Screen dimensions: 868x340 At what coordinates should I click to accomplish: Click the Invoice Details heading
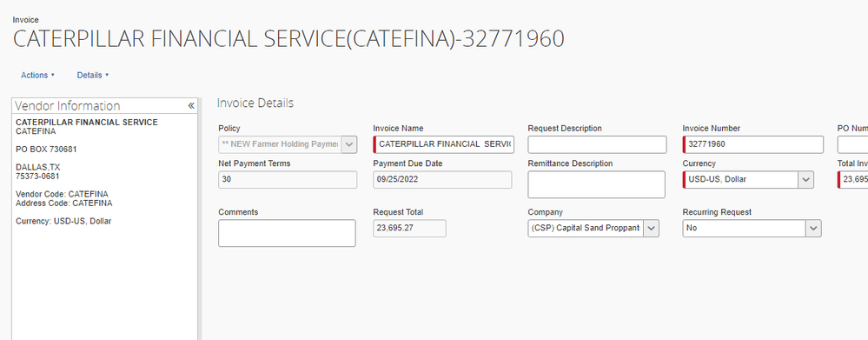pyautogui.click(x=255, y=103)
